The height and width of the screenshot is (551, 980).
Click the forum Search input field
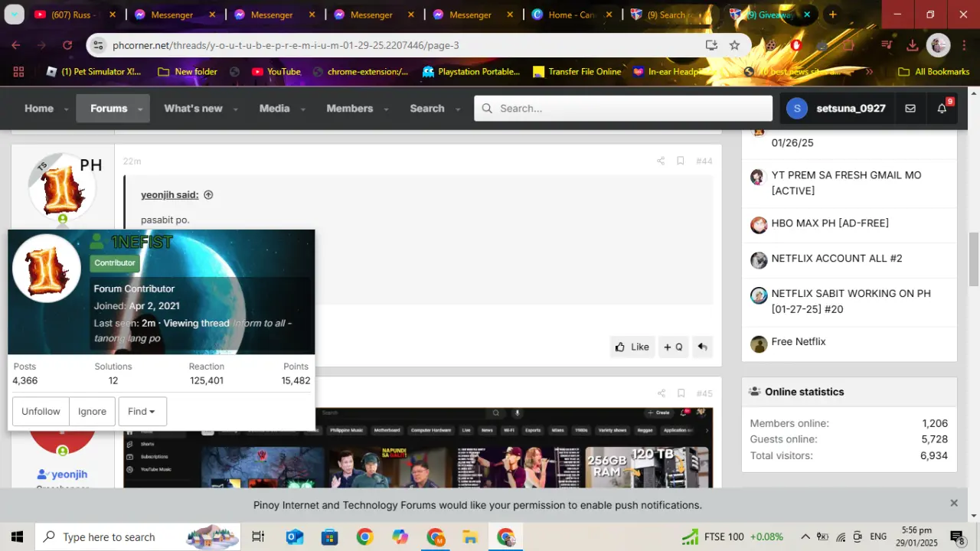pyautogui.click(x=623, y=109)
